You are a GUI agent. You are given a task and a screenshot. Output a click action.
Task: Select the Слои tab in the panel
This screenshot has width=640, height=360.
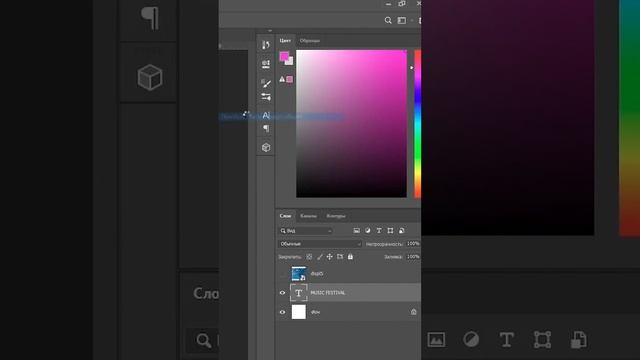(x=285, y=216)
